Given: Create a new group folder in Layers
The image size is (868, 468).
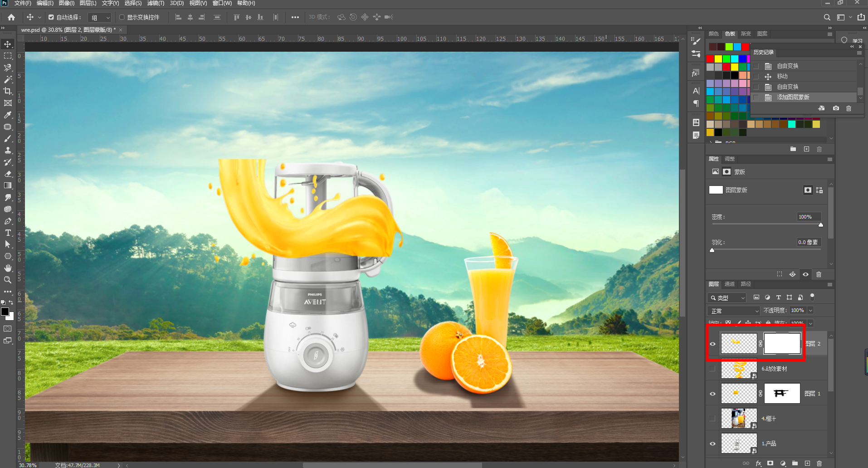Looking at the screenshot, I should tap(795, 463).
